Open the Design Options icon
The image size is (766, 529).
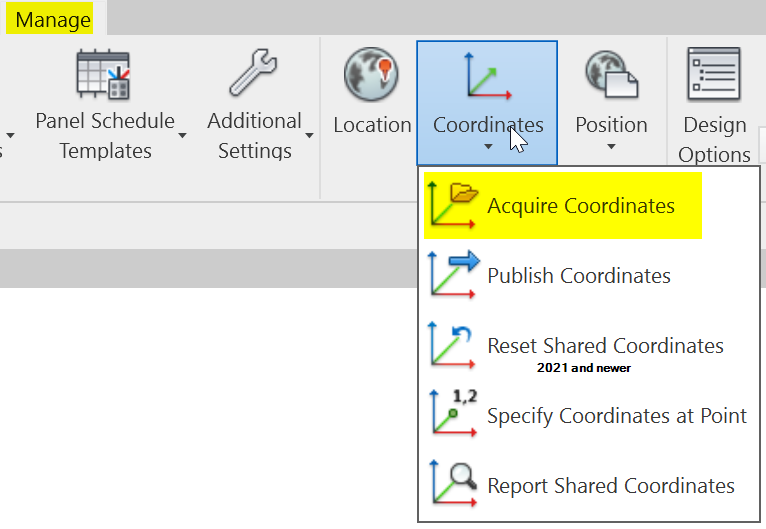click(x=714, y=76)
